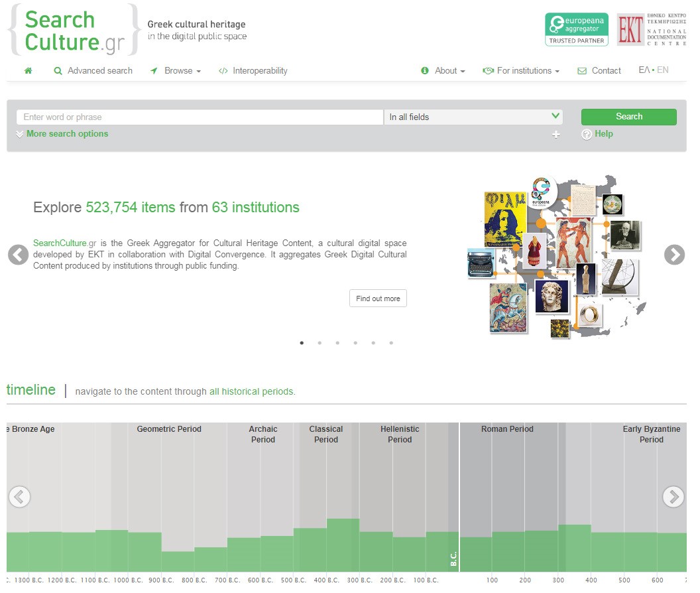Open the 'In all fields' dropdown
Viewport: 700px width, 593px height.
473,117
